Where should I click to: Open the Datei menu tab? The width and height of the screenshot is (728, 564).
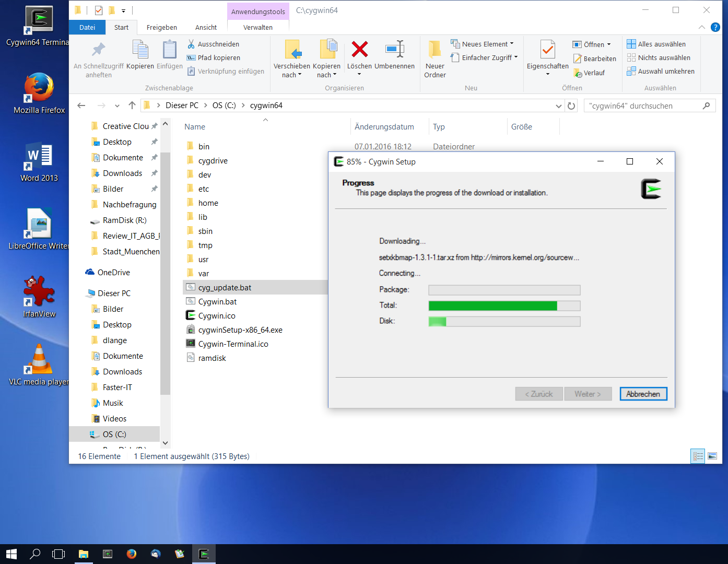pyautogui.click(x=87, y=27)
